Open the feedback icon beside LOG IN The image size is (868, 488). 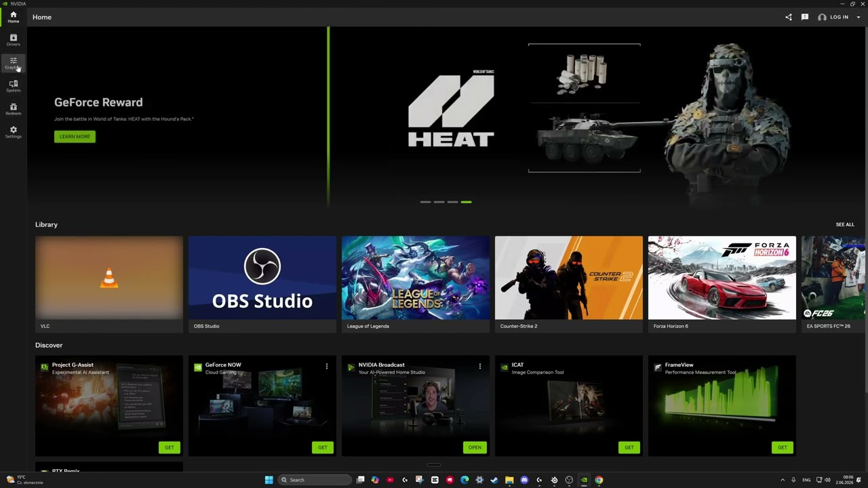[805, 17]
